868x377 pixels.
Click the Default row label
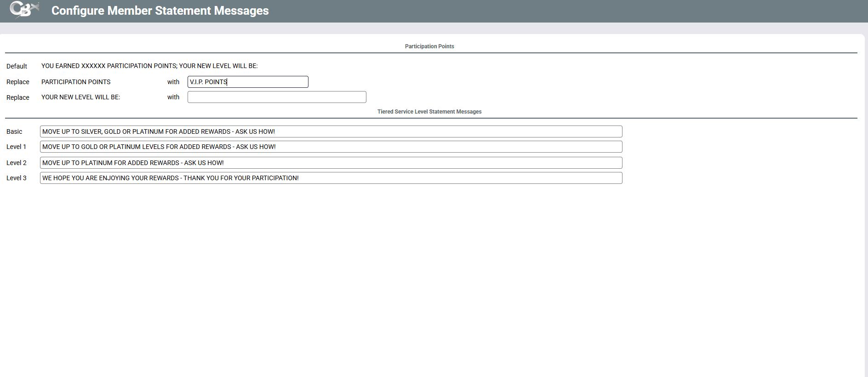[x=17, y=66]
